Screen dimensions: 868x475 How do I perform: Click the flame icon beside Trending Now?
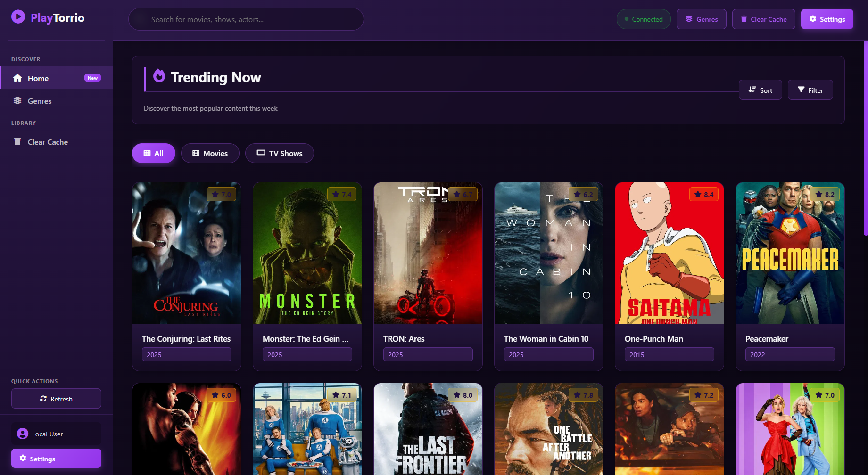(x=159, y=76)
